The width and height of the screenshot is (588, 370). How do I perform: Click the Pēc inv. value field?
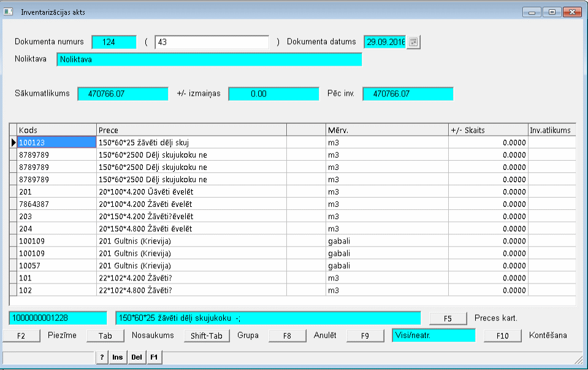(x=408, y=94)
